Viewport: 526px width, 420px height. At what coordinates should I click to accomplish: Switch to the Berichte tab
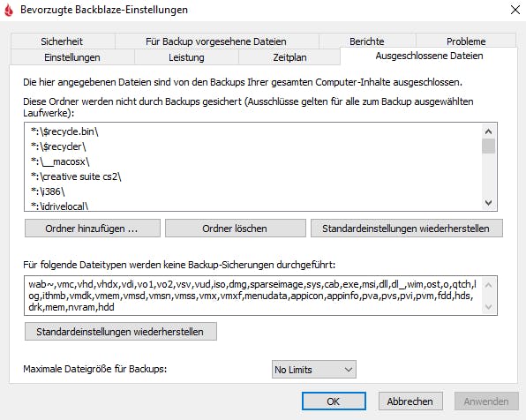click(x=366, y=41)
